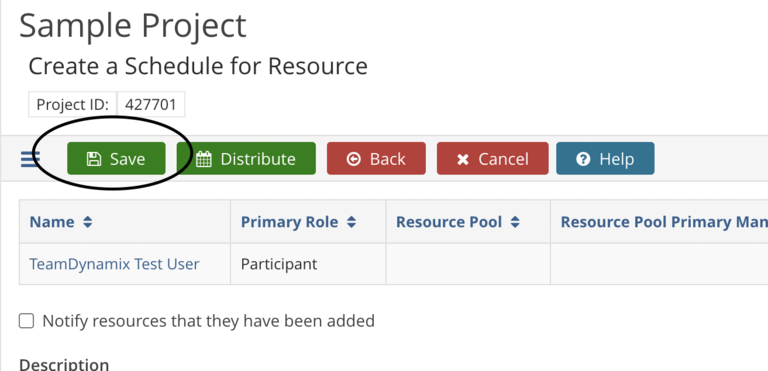Sort using the arrows beside Primary Role
This screenshot has width=768, height=371.
pos(351,222)
